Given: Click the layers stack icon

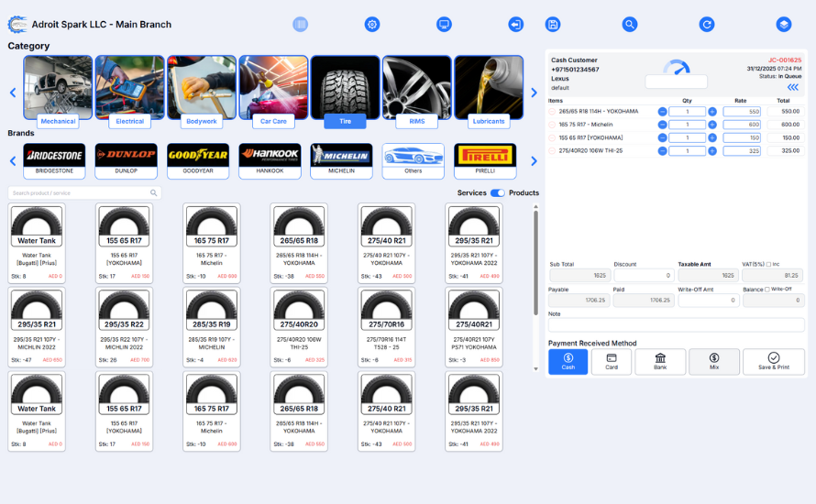Looking at the screenshot, I should pyautogui.click(x=784, y=25).
